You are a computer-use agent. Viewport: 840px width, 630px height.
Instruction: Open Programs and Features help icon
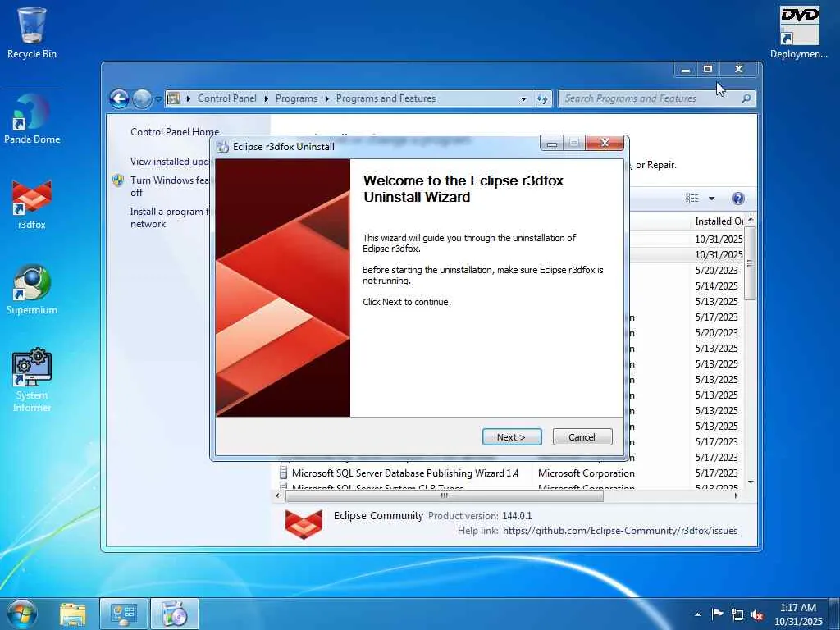tap(737, 199)
